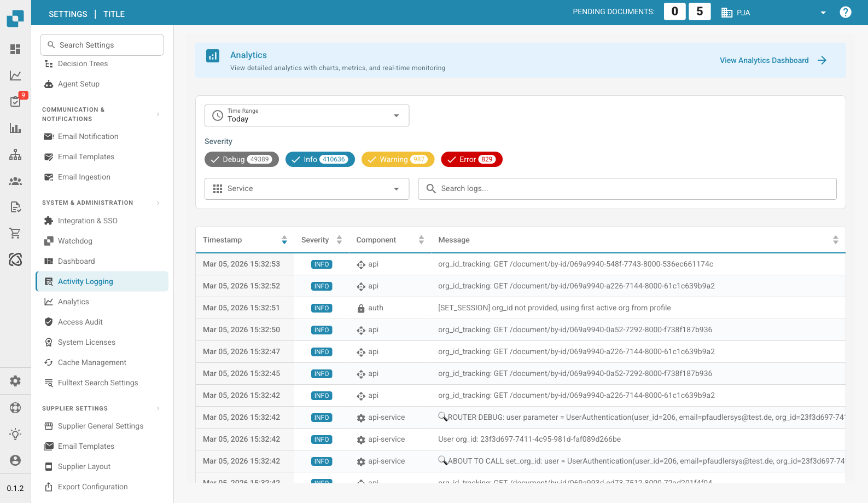Click the app logo icon in the corner
This screenshot has height=503, width=868.
pos(15,19)
